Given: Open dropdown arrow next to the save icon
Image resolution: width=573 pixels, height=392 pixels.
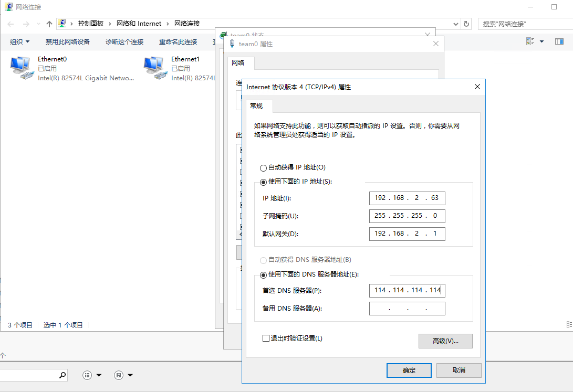Looking at the screenshot, I should pos(130,375).
